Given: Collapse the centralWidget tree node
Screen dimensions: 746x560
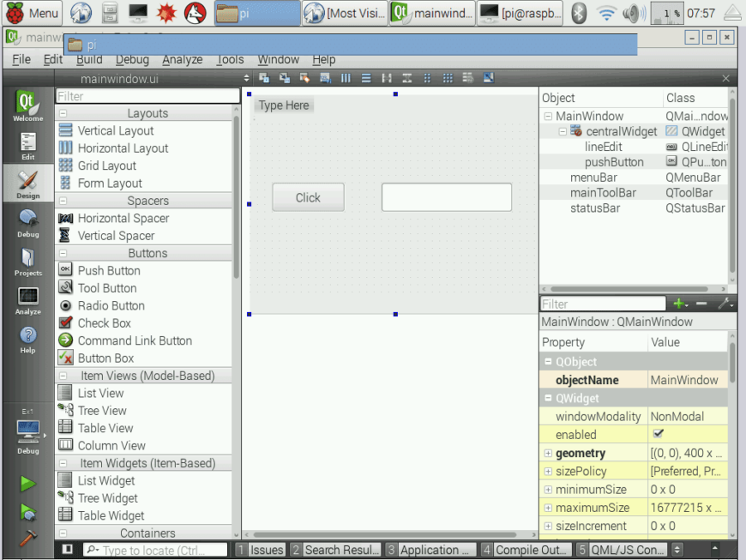Looking at the screenshot, I should coord(563,131).
